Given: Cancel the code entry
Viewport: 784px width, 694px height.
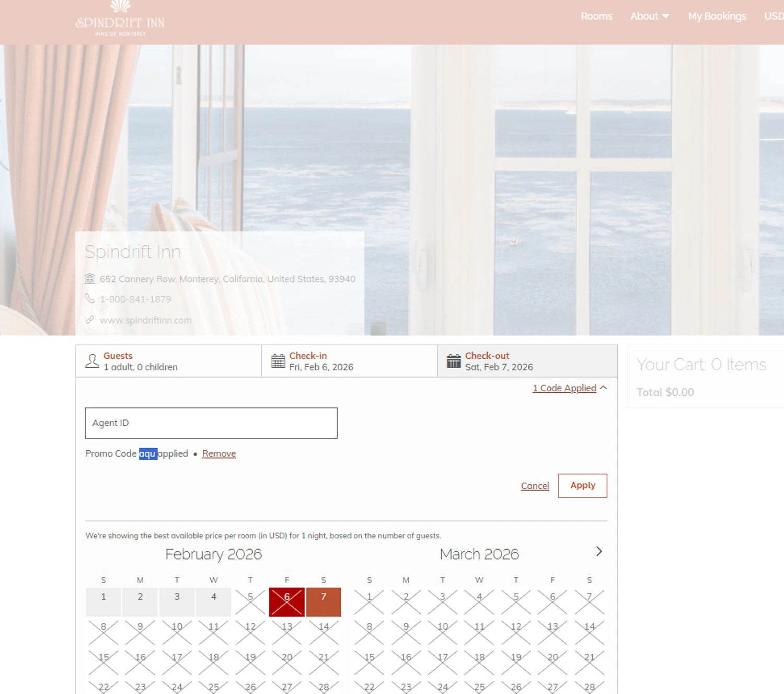Looking at the screenshot, I should coord(535,486).
